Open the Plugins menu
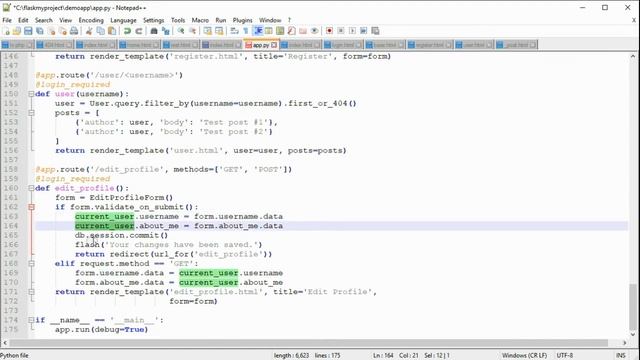Image resolution: width=640 pixels, height=360 pixels. [x=242, y=20]
